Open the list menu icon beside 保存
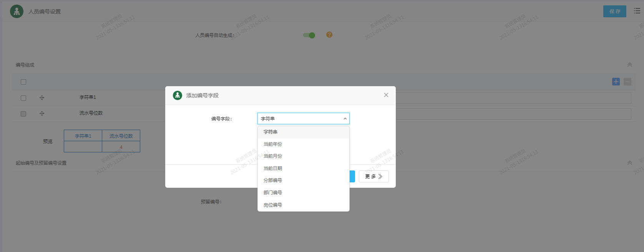644x252 pixels. tap(637, 11)
